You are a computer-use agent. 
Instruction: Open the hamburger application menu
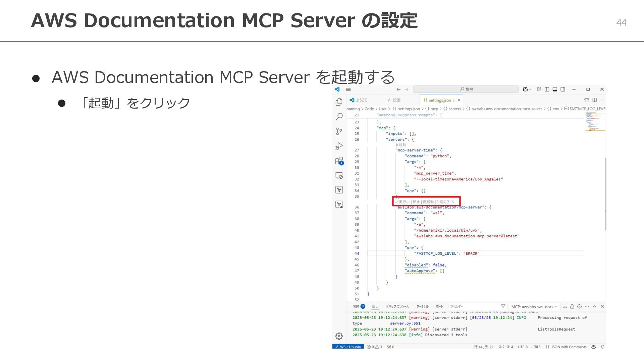348,89
